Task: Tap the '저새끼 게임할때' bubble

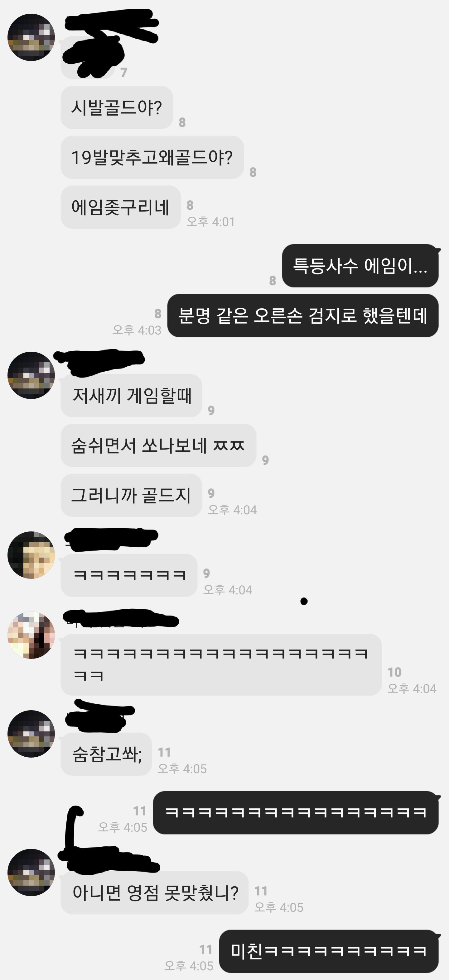Action: 131,396
